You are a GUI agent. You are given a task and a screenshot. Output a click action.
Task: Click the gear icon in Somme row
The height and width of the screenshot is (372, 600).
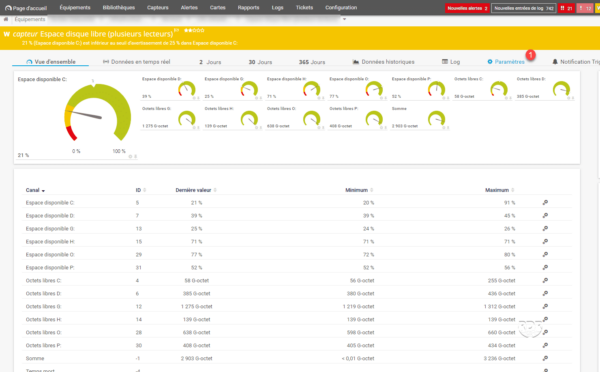coord(545,358)
